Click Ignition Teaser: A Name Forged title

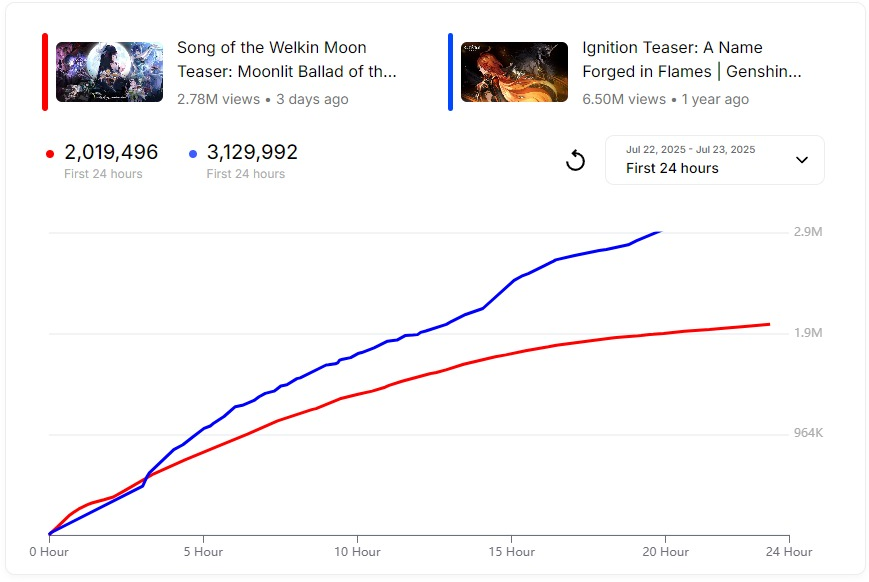692,60
